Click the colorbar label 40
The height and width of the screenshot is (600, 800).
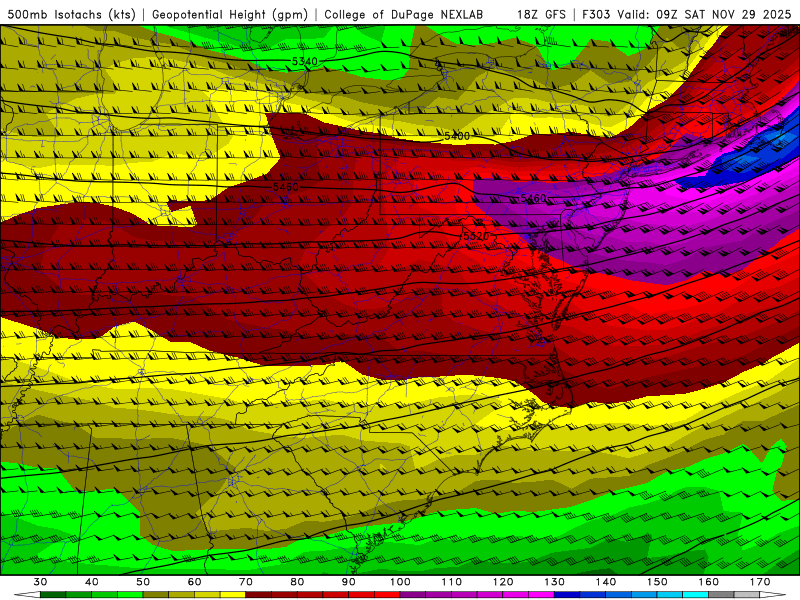[x=92, y=582]
